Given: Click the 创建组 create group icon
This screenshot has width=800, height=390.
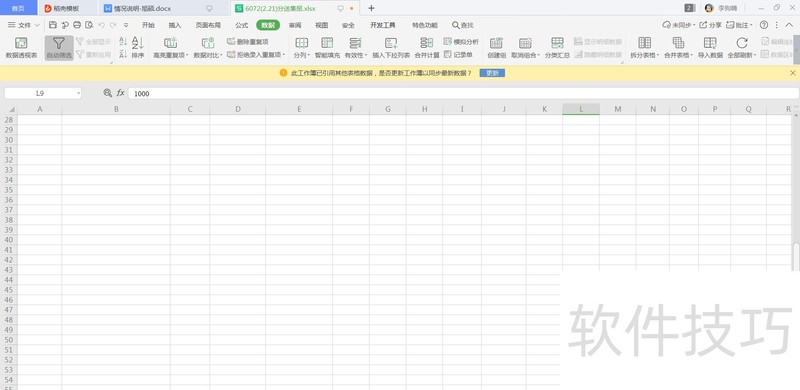Looking at the screenshot, I should point(496,48).
